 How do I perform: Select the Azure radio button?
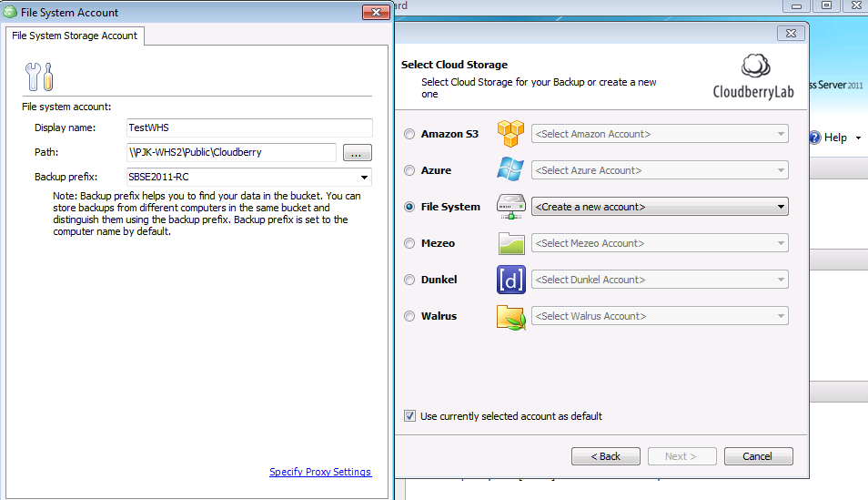tap(409, 170)
